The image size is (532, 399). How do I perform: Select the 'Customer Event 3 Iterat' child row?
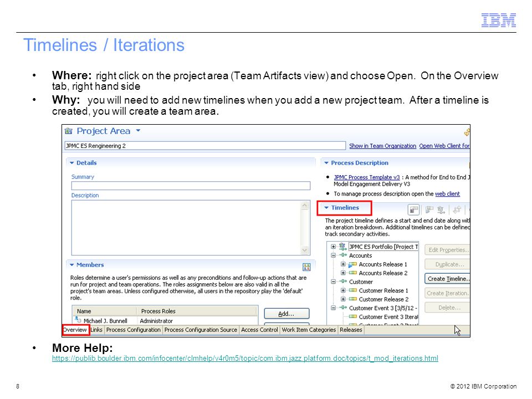pos(388,317)
